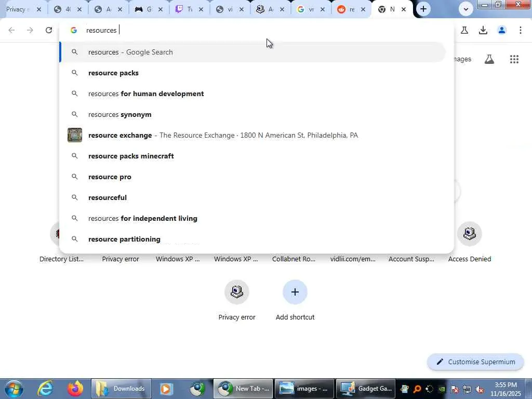Image resolution: width=532 pixels, height=399 pixels.
Task: Switch to the Twitch tab
Action: (186, 9)
